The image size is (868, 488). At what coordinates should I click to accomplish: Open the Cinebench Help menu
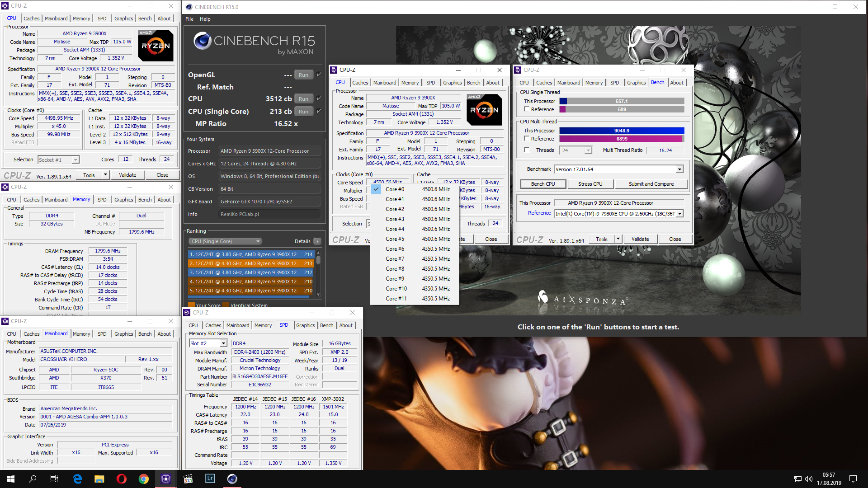[x=205, y=19]
